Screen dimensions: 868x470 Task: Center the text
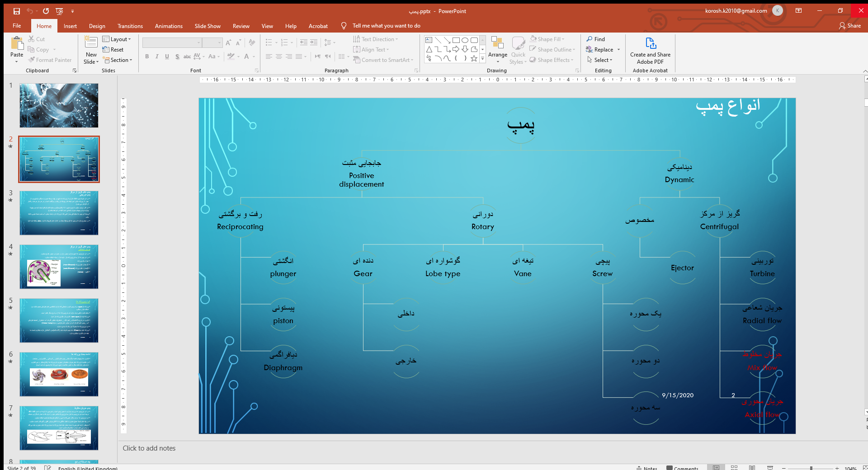pos(279,56)
